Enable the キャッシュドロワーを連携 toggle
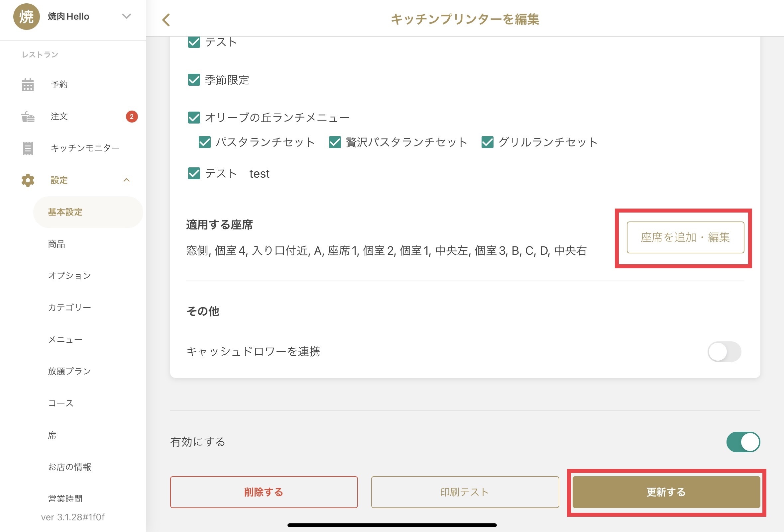The height and width of the screenshot is (532, 784). point(724,352)
